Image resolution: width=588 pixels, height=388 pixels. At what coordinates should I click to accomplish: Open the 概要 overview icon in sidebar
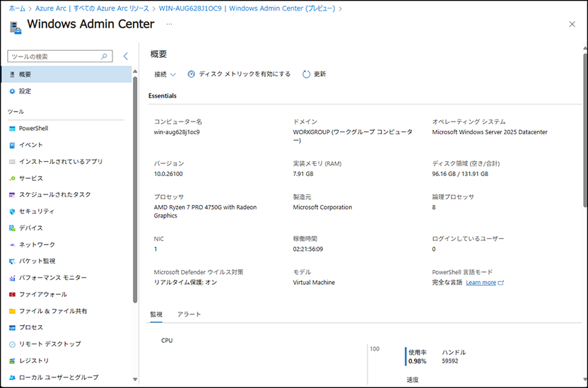[13, 75]
